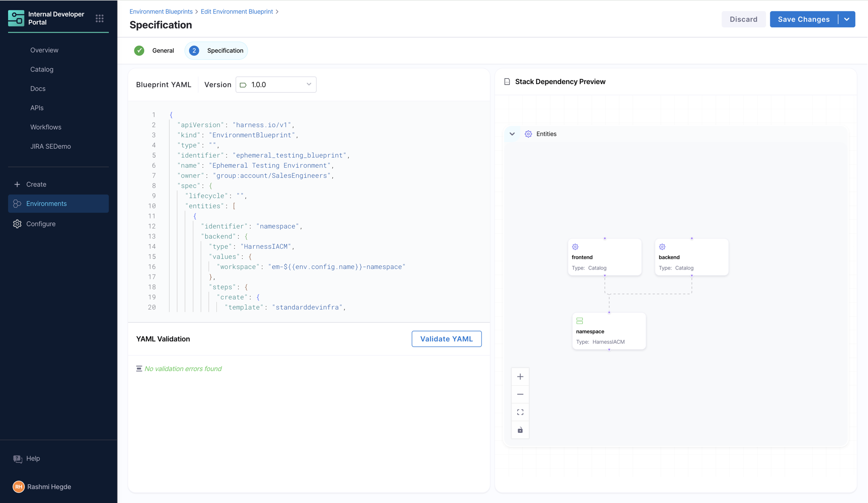Click the Stack Dependency Preview document icon

click(x=507, y=82)
